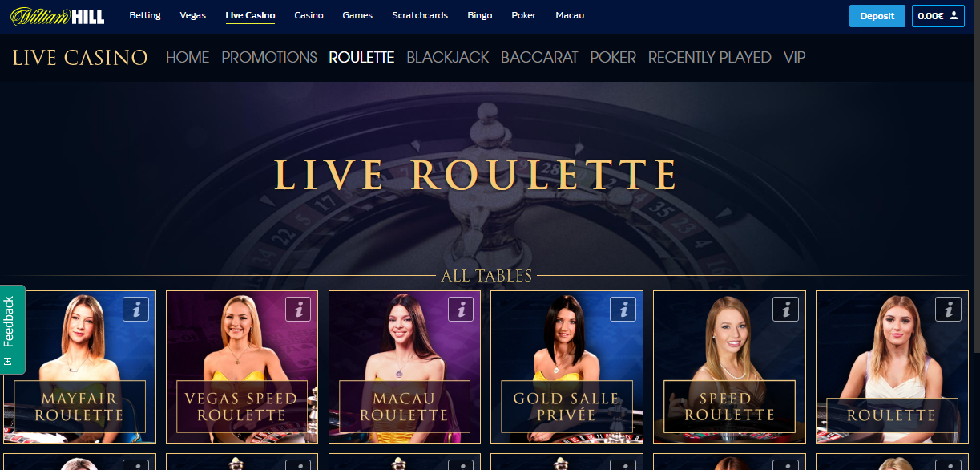Viewport: 980px width, 470px height.
Task: Show info for Vegas Speed Roulette
Action: 299,309
